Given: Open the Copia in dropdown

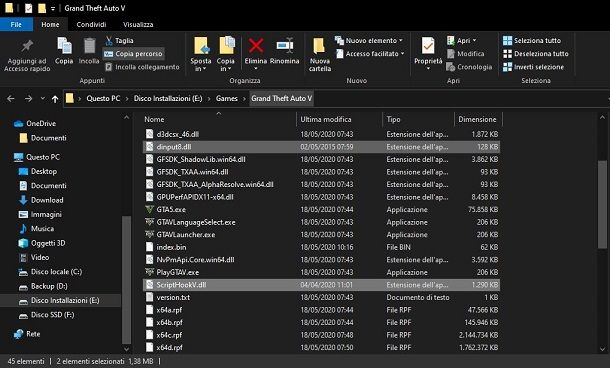Looking at the screenshot, I should tap(225, 65).
